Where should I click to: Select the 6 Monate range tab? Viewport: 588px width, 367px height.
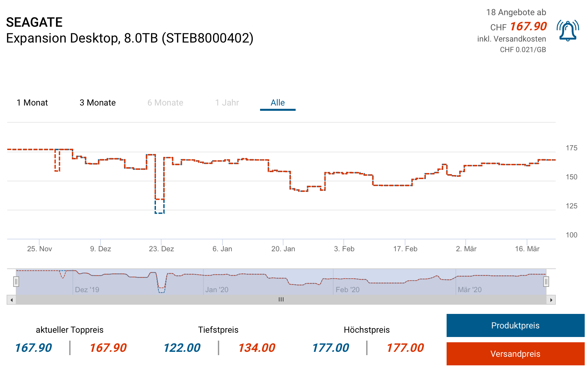(165, 103)
